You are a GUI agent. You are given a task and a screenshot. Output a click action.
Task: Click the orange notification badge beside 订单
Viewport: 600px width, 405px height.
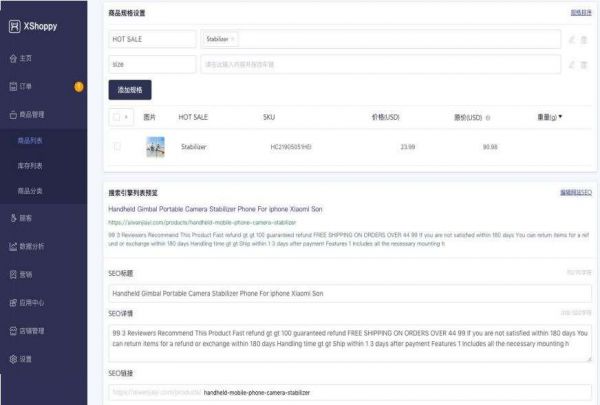click(x=79, y=87)
